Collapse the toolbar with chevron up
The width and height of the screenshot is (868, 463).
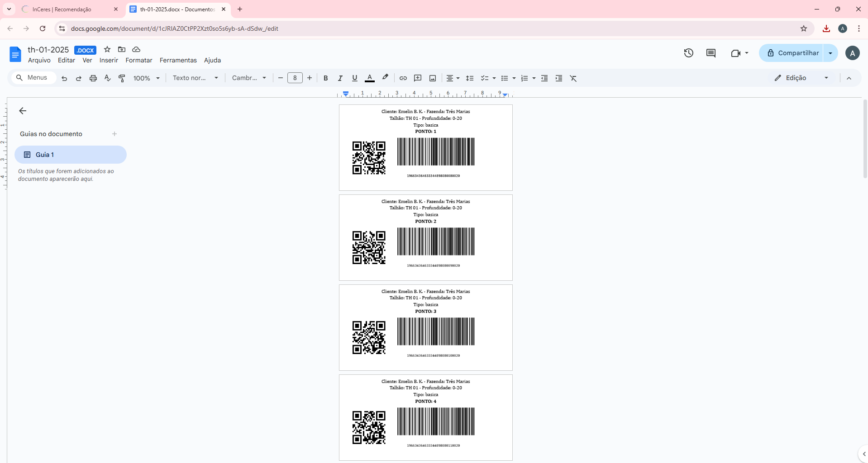849,78
